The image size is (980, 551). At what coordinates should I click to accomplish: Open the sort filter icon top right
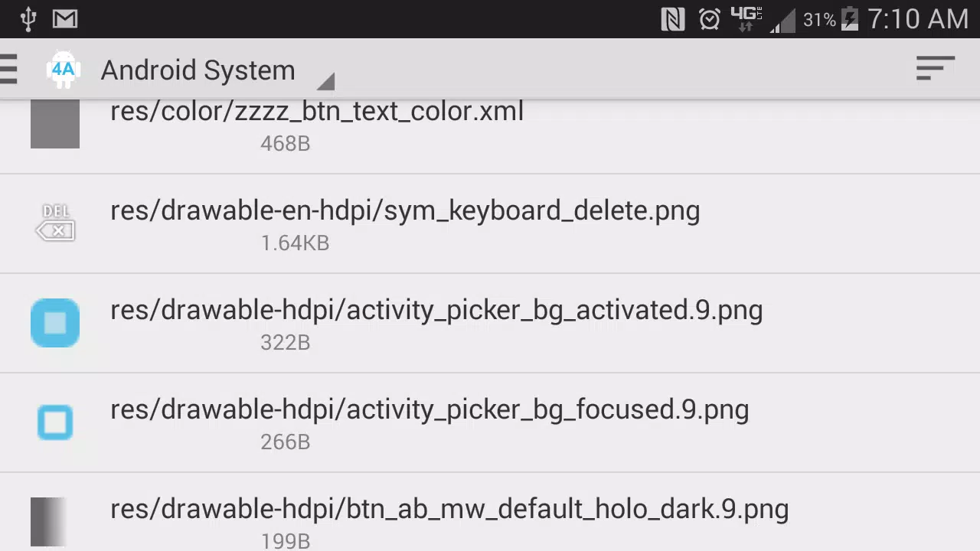pos(936,68)
